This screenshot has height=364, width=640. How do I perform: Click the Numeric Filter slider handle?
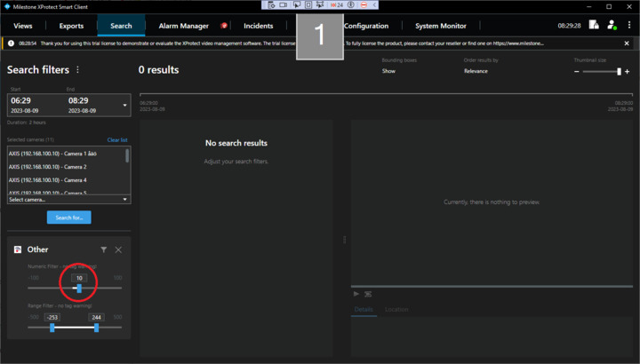point(79,289)
